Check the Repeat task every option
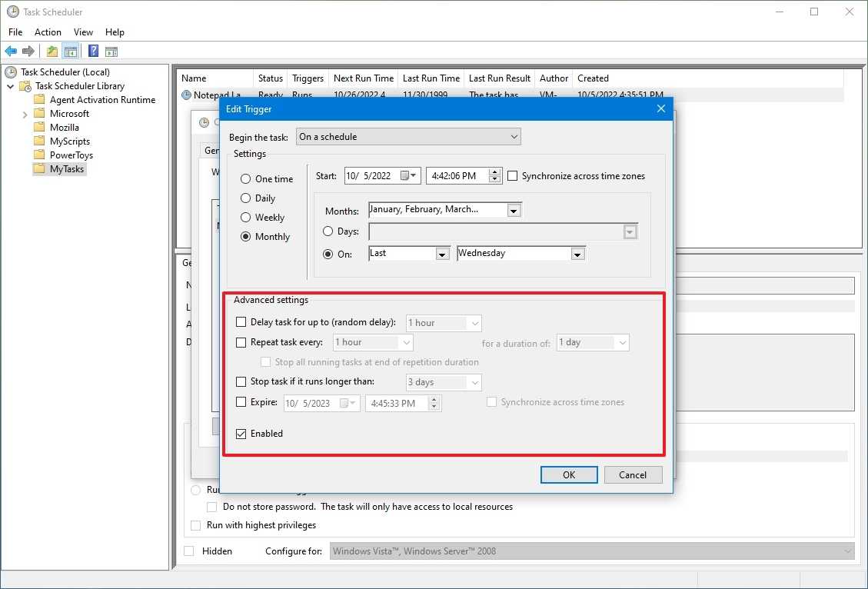The height and width of the screenshot is (589, 868). click(241, 342)
